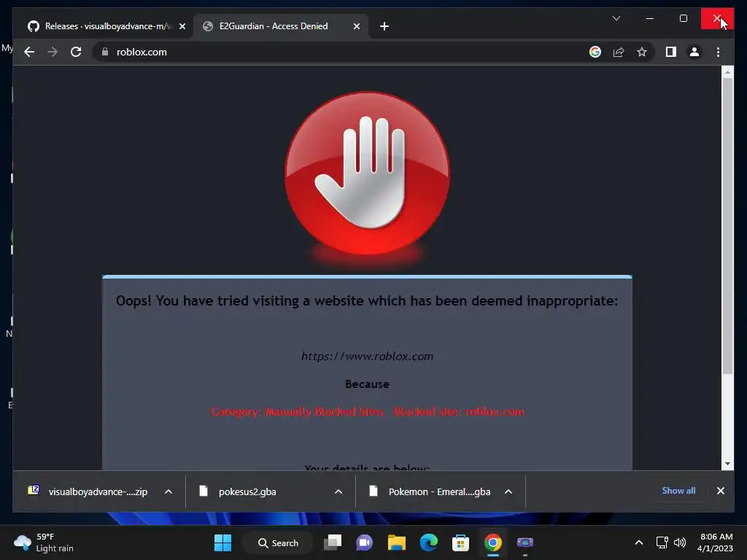The width and height of the screenshot is (747, 560).
Task: Open Chrome's three-dot menu
Action: [x=718, y=52]
